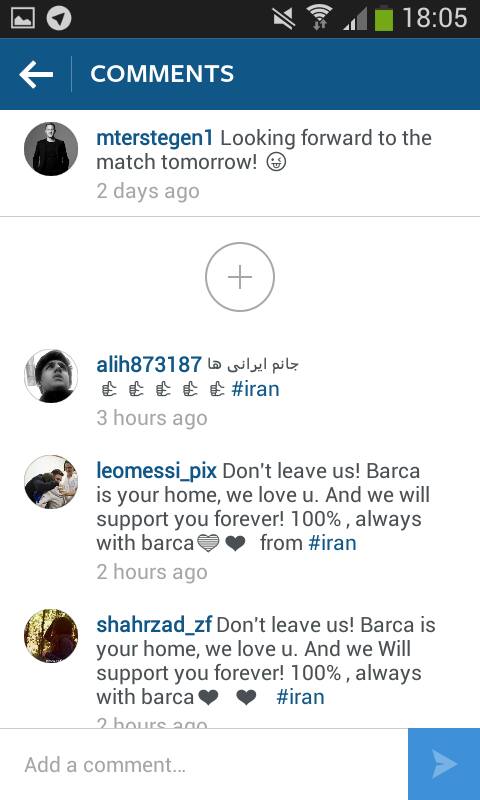Open shahrzad_zf avatar
The width and height of the screenshot is (480, 800).
[x=51, y=636]
